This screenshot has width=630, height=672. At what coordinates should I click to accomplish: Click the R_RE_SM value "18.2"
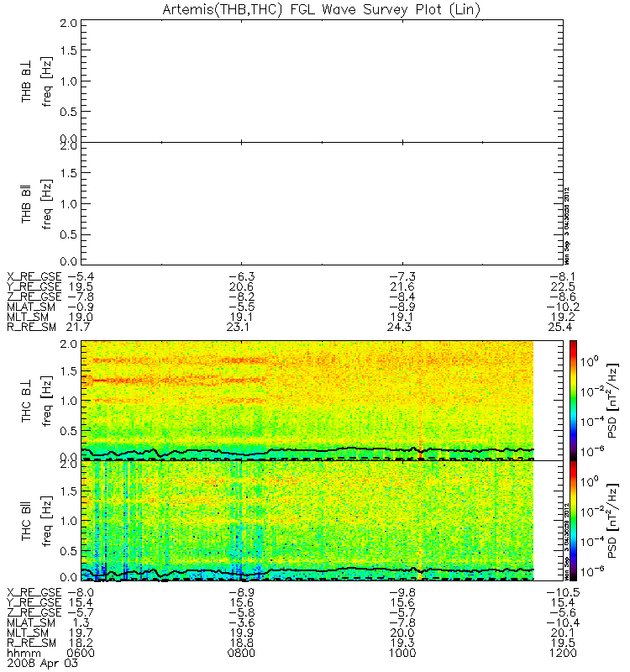tap(81, 643)
